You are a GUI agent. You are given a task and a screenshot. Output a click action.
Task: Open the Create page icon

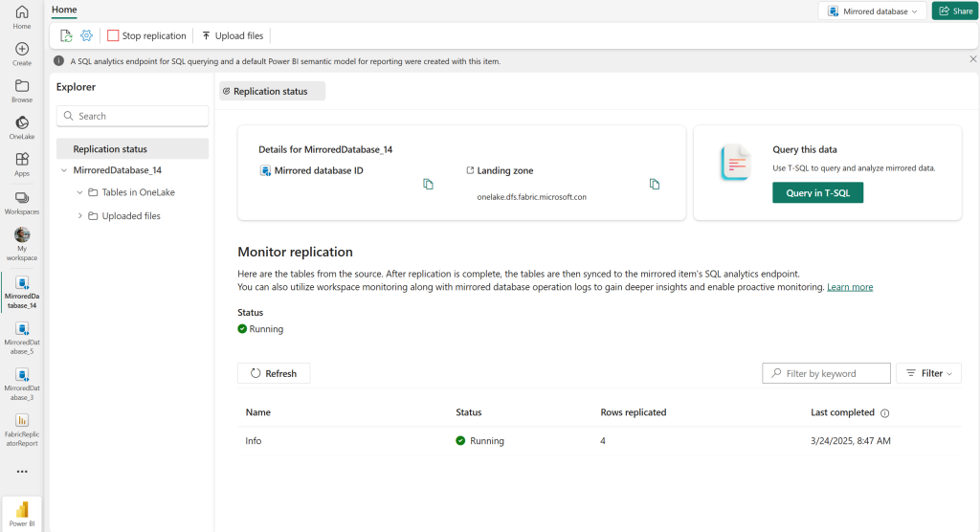coord(22,54)
